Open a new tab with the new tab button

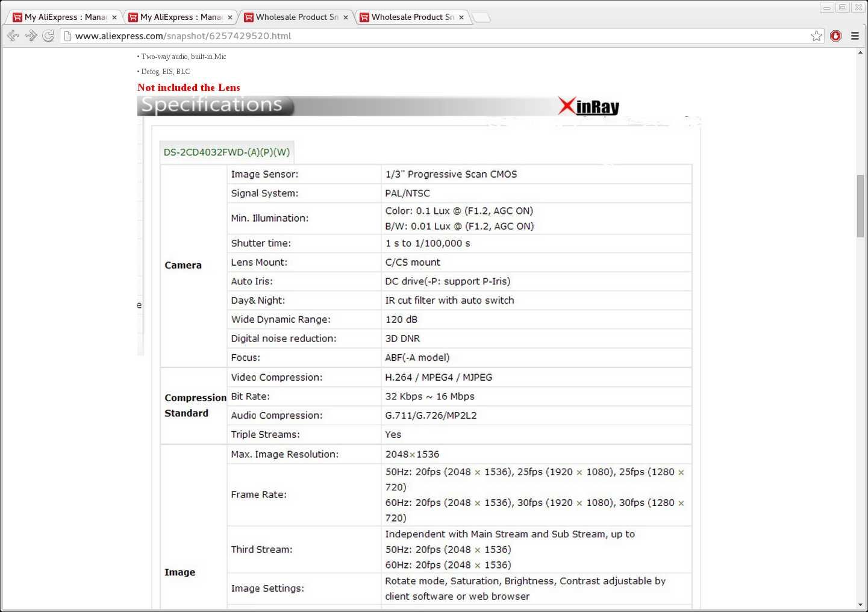(481, 17)
